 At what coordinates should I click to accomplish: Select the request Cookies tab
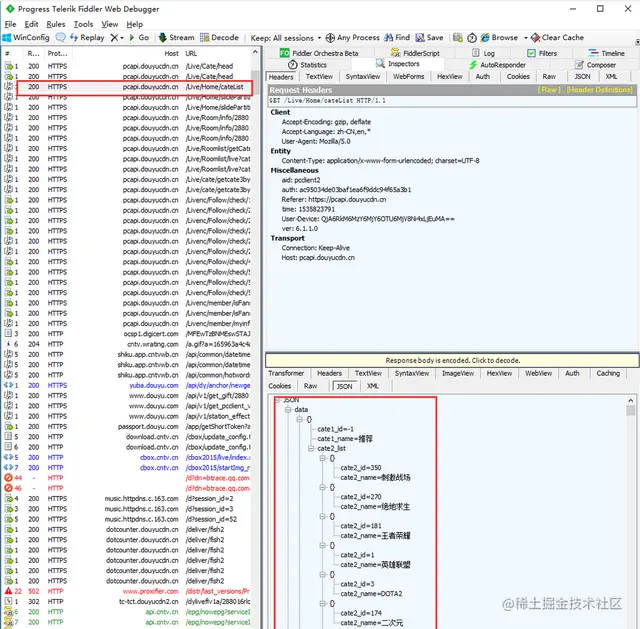(518, 76)
